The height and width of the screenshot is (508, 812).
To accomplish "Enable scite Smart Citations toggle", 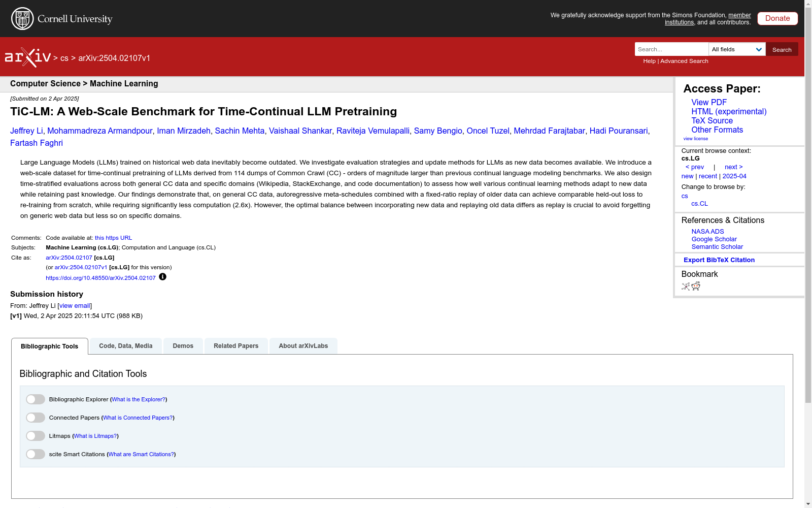I will (x=36, y=454).
